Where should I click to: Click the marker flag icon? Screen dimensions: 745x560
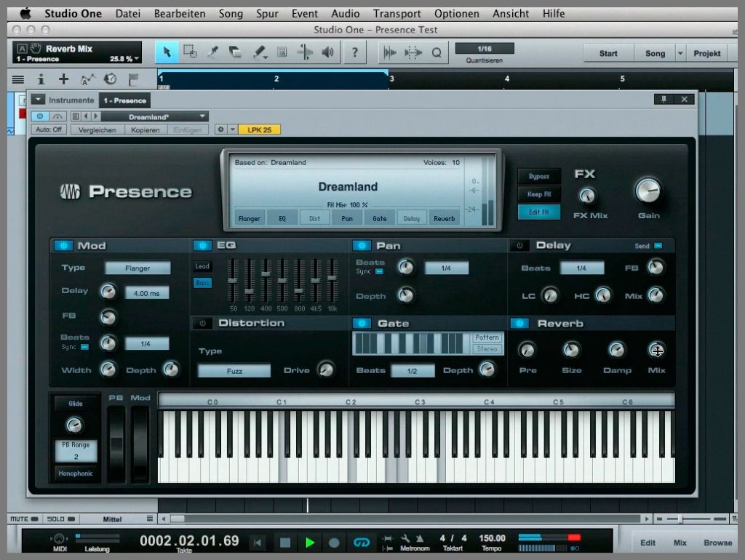tap(134, 79)
